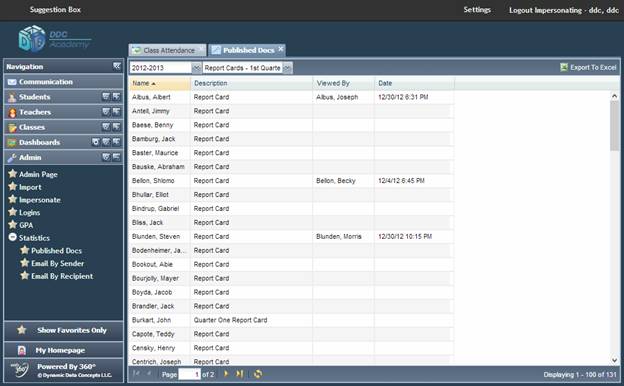Open the Report Cards document type dropdown arrow
The width and height of the screenshot is (624, 386).
(287, 68)
